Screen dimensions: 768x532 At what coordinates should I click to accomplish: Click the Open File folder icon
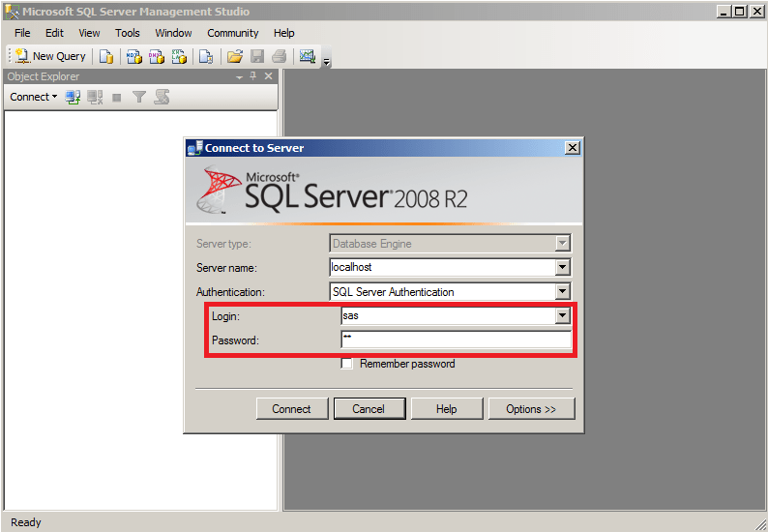point(235,56)
